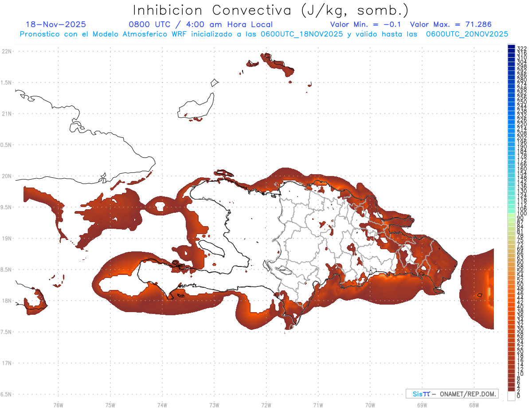Click the "20N" latitude label
The image size is (532, 411).
tap(7, 176)
